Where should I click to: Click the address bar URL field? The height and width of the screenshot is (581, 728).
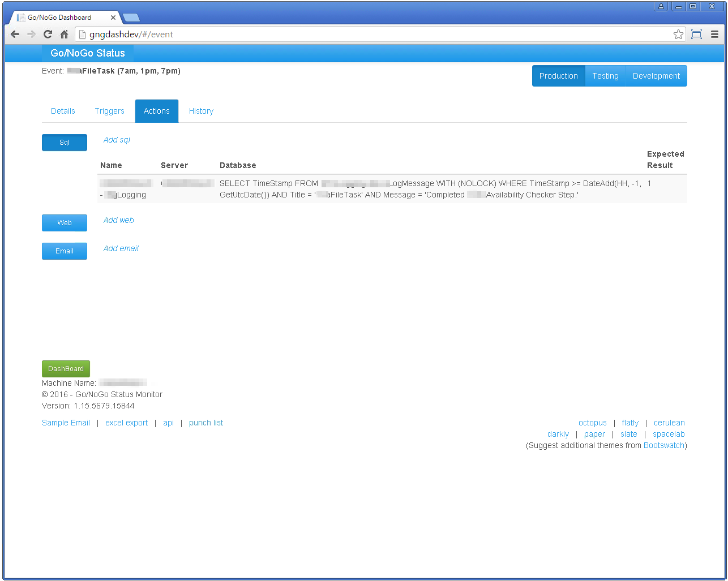click(x=374, y=35)
